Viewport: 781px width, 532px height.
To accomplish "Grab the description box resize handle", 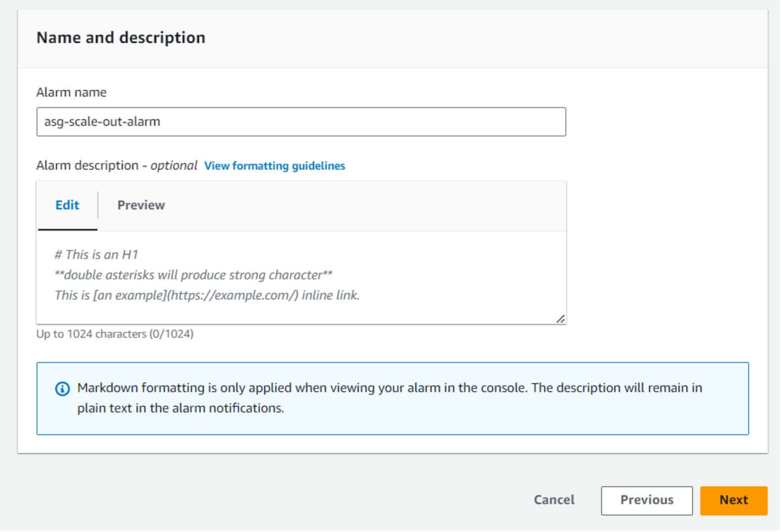I will click(561, 319).
